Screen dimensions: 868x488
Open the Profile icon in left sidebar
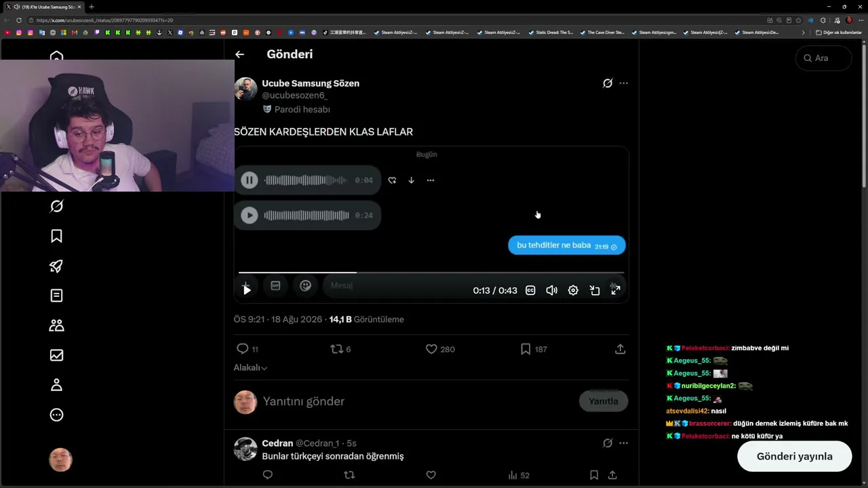(57, 385)
